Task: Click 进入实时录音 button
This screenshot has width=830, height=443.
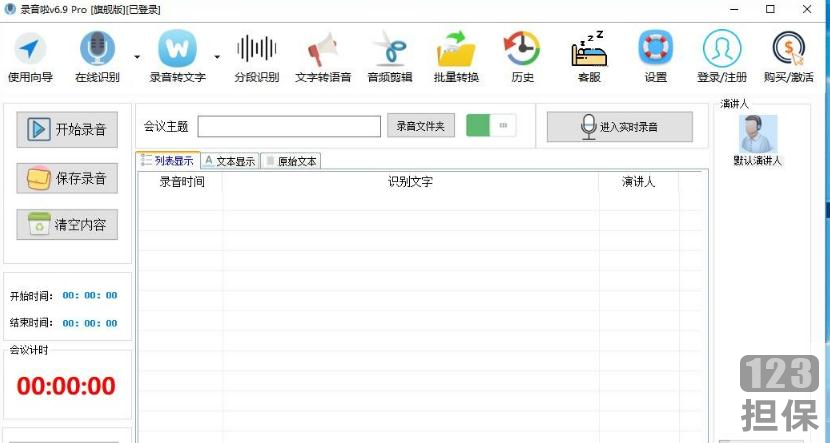Action: click(x=619, y=127)
